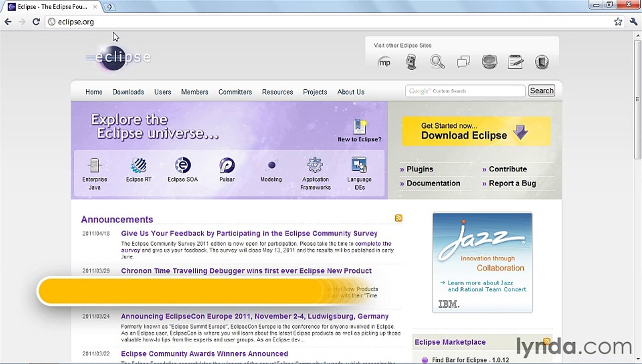Open the Home menu item
The height and width of the screenshot is (364, 642).
[94, 92]
